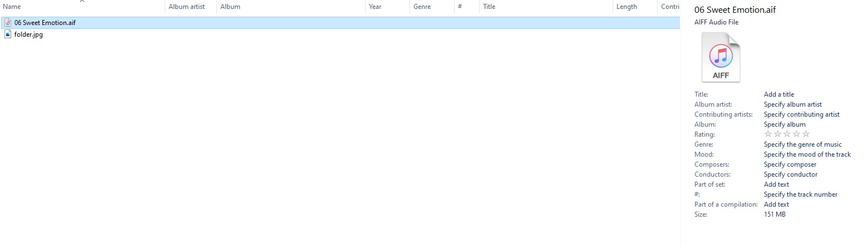Sort by Album artist column
868x245 pixels.
186,7
